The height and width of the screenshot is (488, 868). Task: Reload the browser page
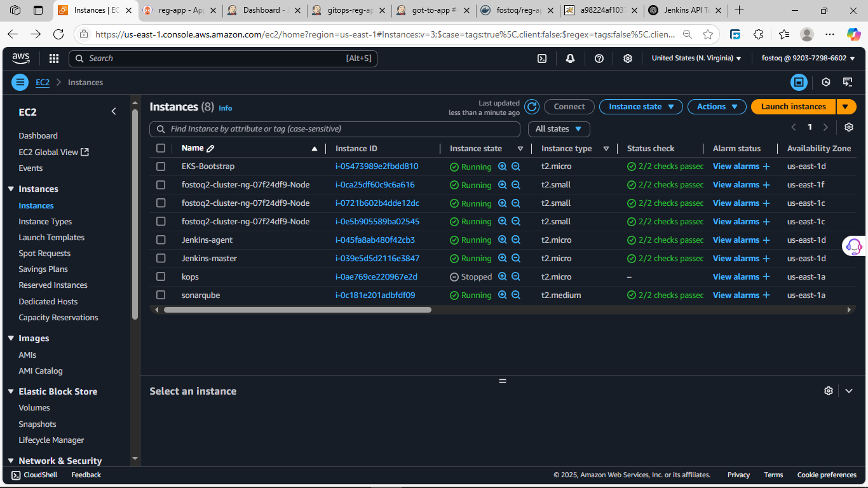58,34
